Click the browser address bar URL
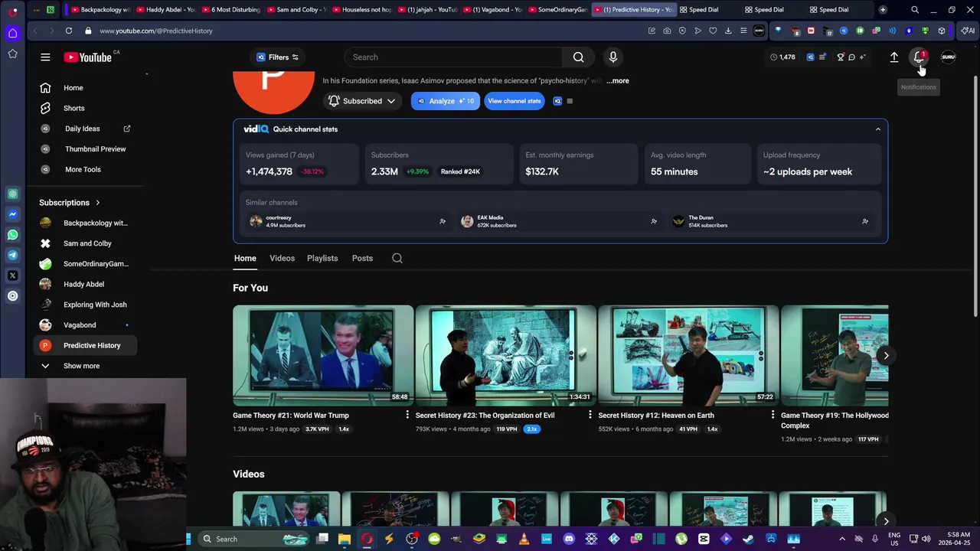The image size is (980, 551). 156,31
